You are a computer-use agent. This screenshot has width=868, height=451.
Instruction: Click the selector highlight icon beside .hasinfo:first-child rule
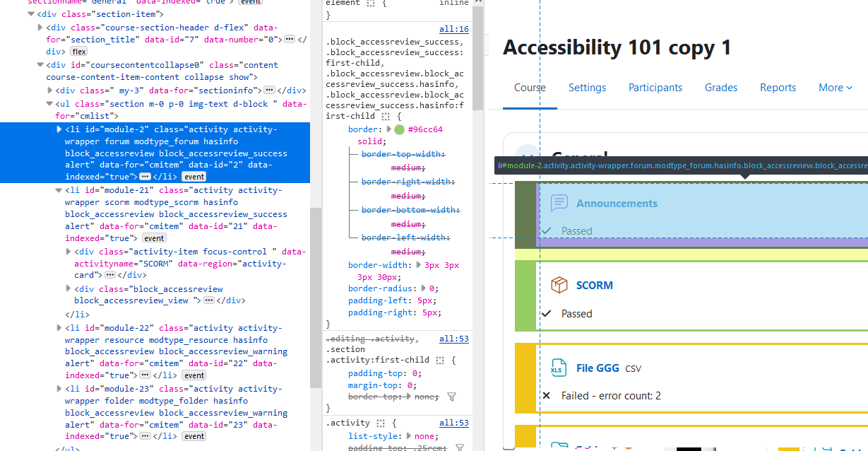tap(386, 116)
